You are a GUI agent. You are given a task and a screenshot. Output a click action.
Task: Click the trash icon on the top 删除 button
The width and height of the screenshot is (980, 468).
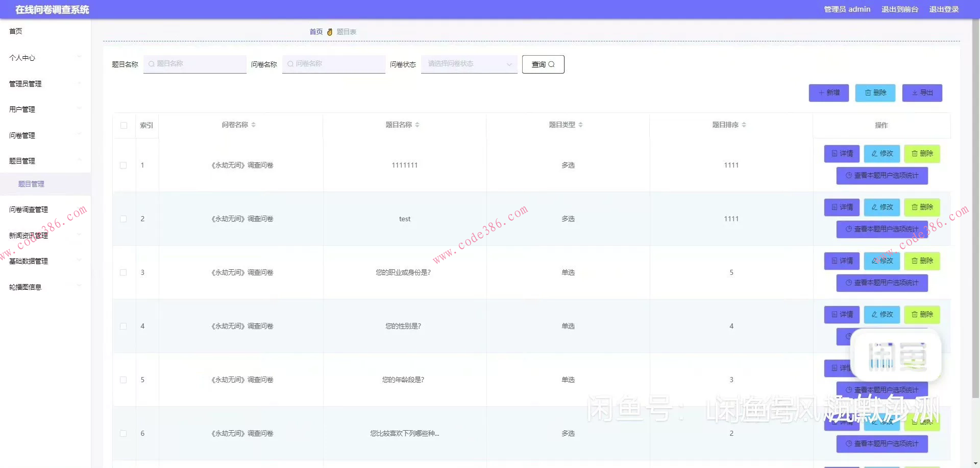pos(868,93)
